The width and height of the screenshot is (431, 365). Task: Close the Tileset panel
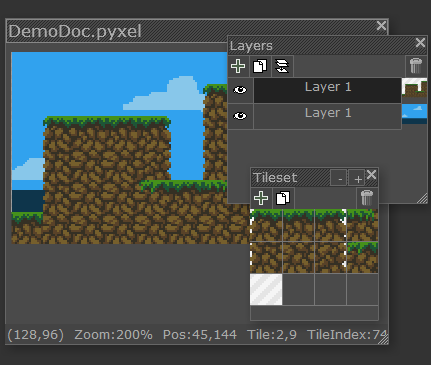372,175
